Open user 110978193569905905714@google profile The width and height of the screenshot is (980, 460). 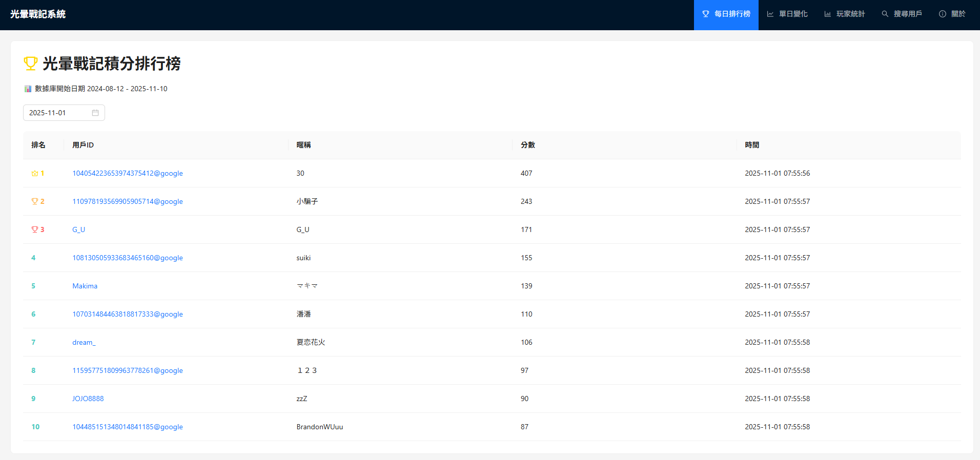128,201
